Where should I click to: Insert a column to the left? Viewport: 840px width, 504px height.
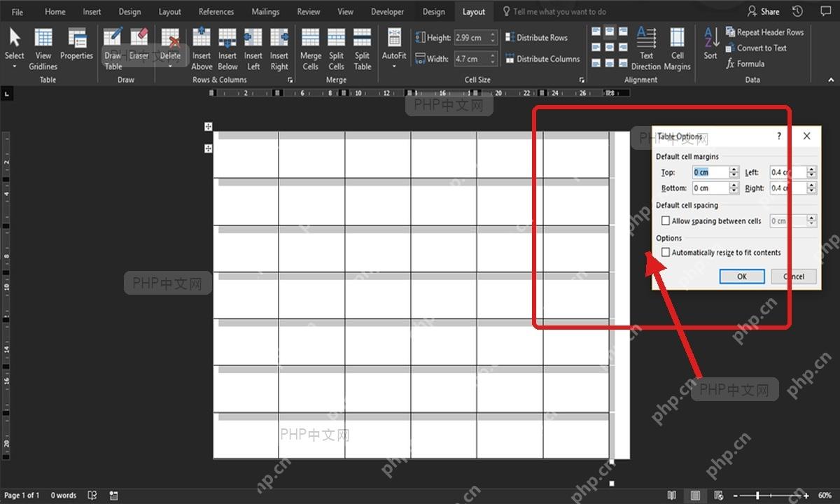point(253,49)
